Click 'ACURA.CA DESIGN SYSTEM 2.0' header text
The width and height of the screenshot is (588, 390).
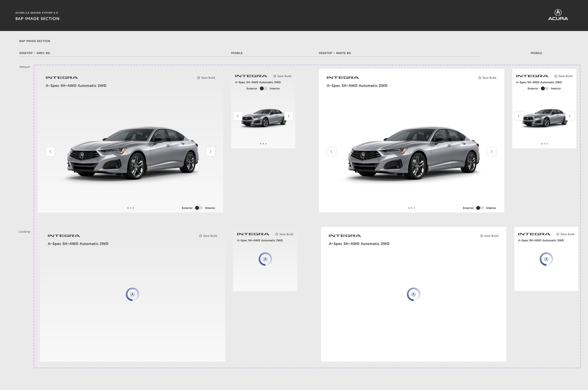(x=37, y=13)
